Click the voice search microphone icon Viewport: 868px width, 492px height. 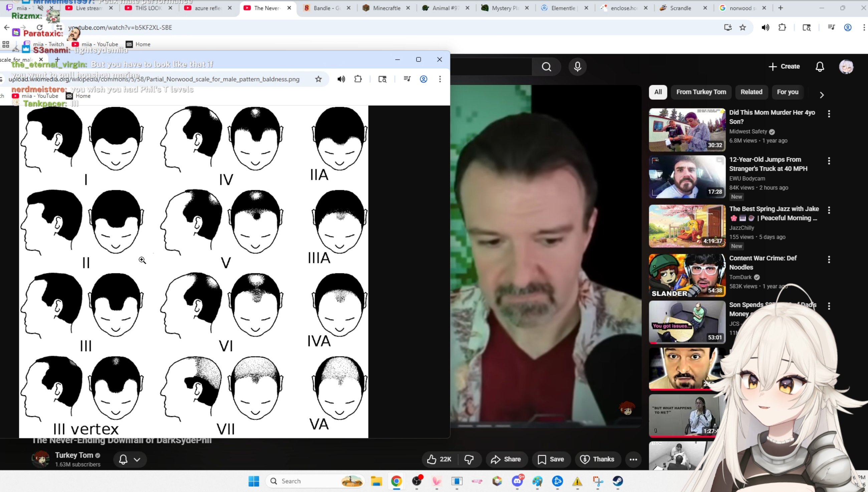tap(577, 67)
